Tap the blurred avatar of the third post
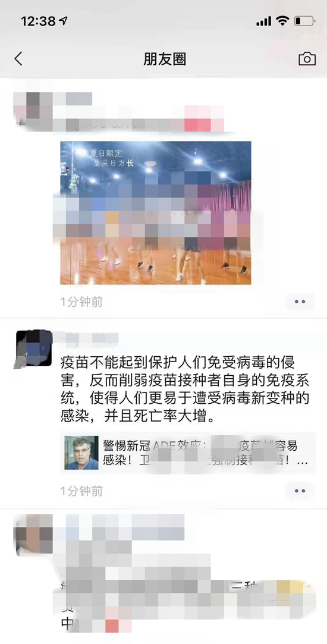 point(34,532)
